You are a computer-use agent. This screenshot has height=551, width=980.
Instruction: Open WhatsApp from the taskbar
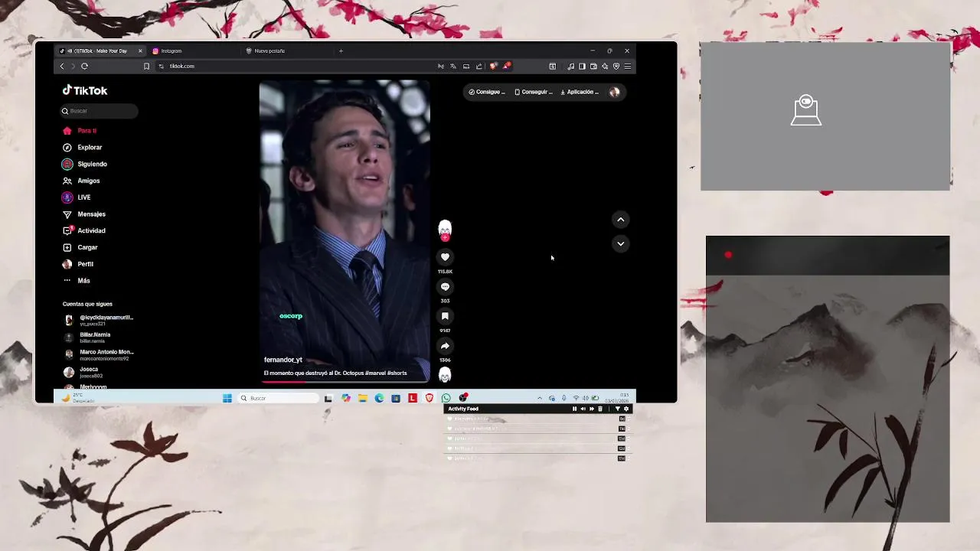(x=446, y=398)
